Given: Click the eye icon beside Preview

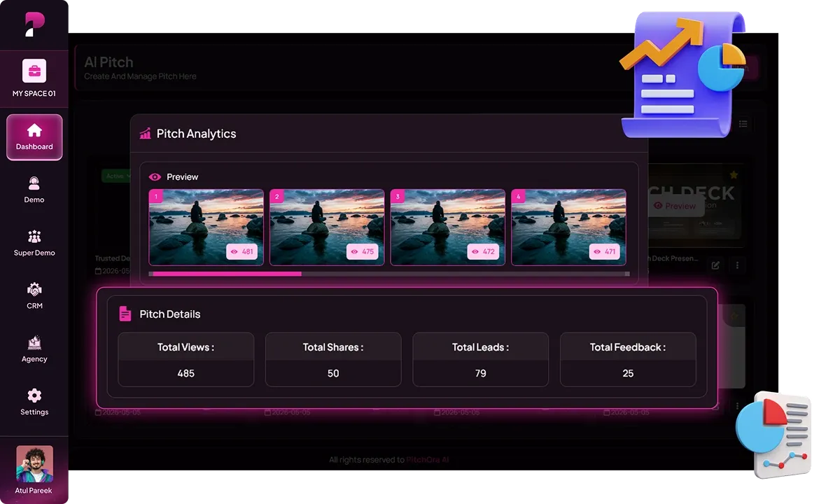Looking at the screenshot, I should point(155,177).
